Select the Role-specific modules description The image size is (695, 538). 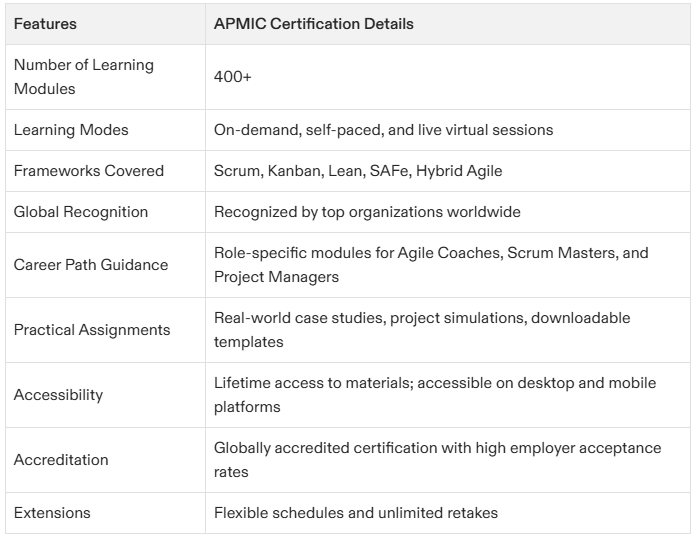click(x=431, y=265)
